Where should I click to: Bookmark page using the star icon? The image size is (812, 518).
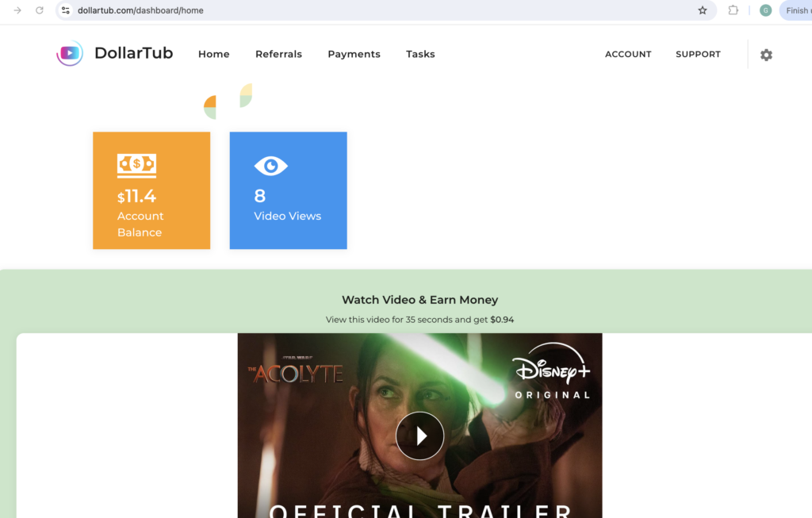(703, 10)
